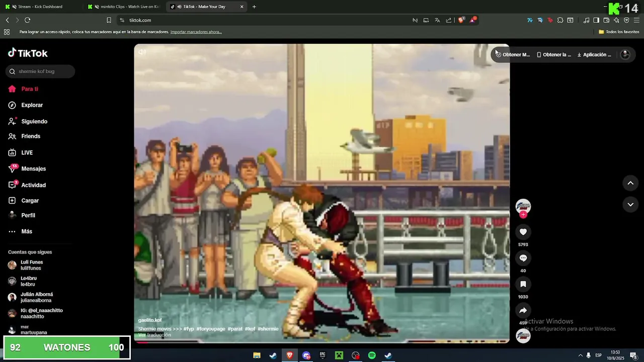Go to the Explorar page
Screen dimensions: 644x362
click(25, 105)
